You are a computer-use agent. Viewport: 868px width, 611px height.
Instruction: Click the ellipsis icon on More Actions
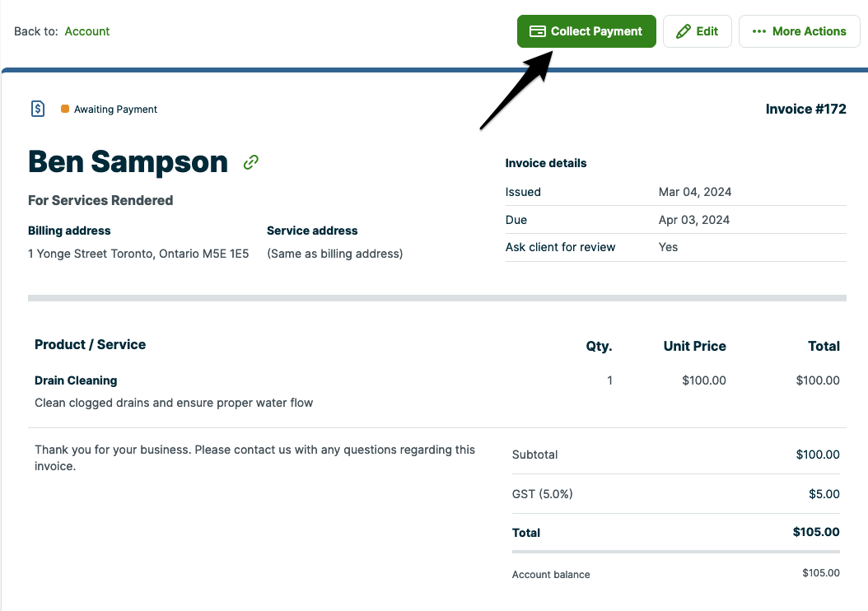tap(760, 31)
